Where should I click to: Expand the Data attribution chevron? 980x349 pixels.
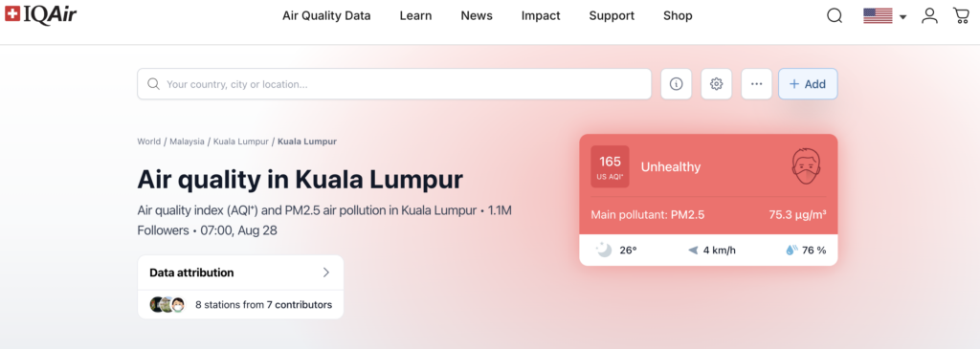[325, 273]
